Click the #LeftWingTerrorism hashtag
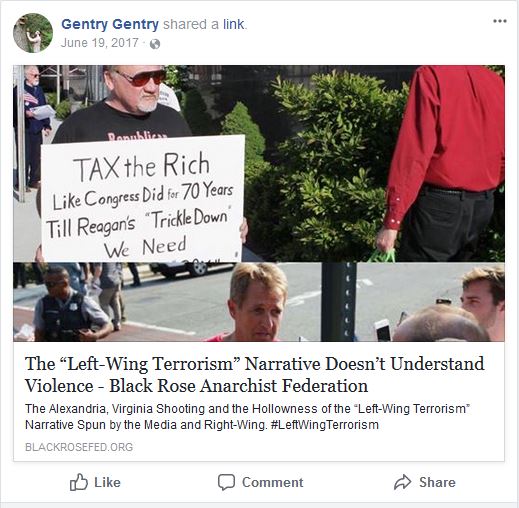 [x=325, y=425]
